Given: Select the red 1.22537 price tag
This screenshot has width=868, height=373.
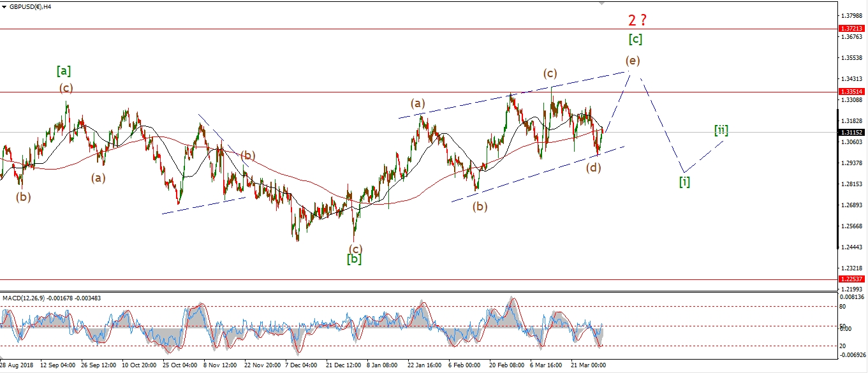Looking at the screenshot, I should (852, 279).
